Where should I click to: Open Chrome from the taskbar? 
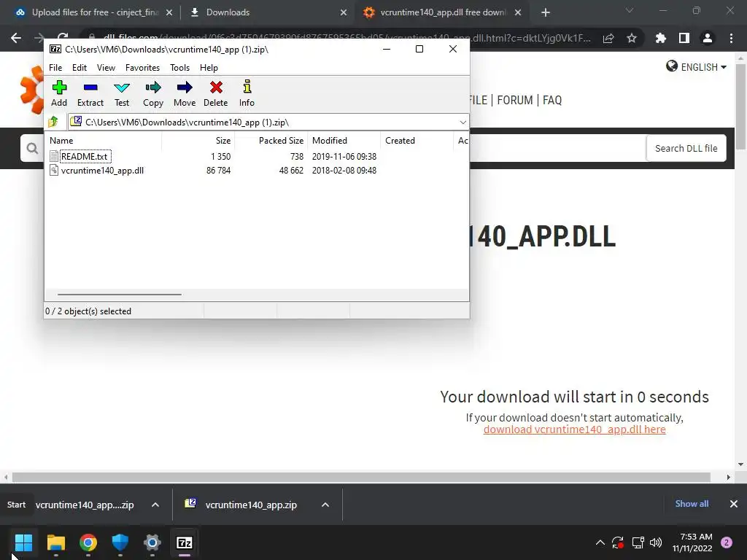click(x=88, y=542)
